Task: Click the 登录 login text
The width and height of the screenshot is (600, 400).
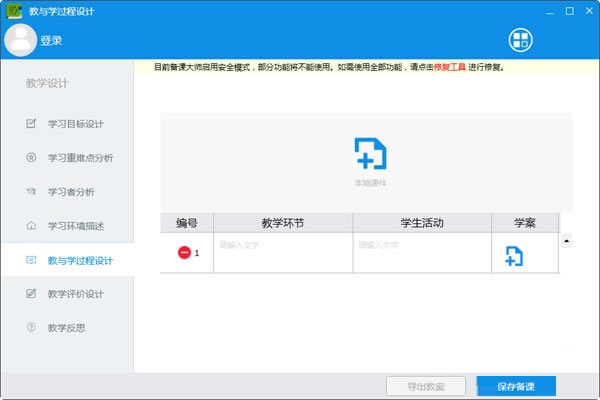Action: point(52,41)
